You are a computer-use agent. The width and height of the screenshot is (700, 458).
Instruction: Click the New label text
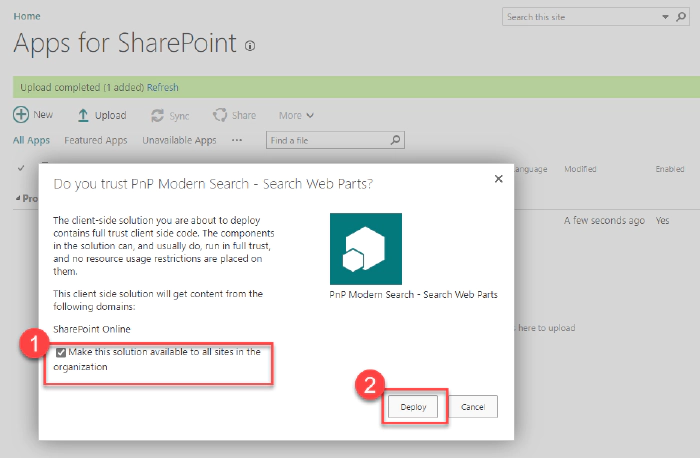tap(43, 115)
